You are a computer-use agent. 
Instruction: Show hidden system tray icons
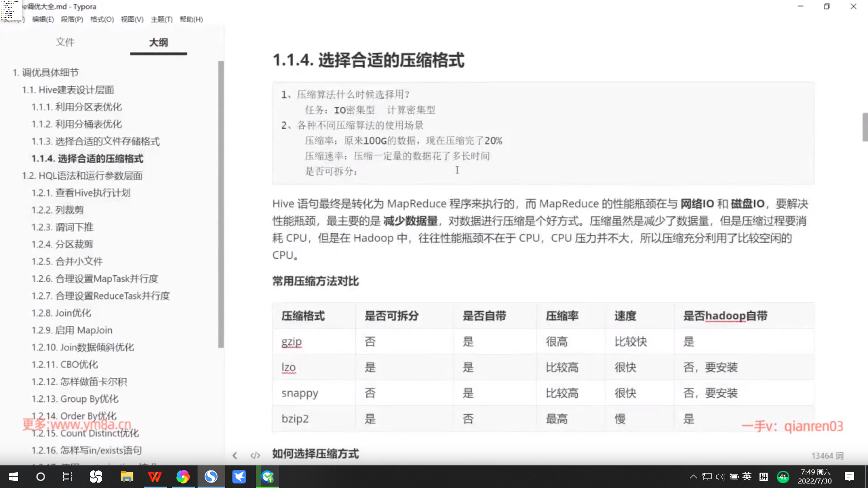pyautogui.click(x=693, y=477)
